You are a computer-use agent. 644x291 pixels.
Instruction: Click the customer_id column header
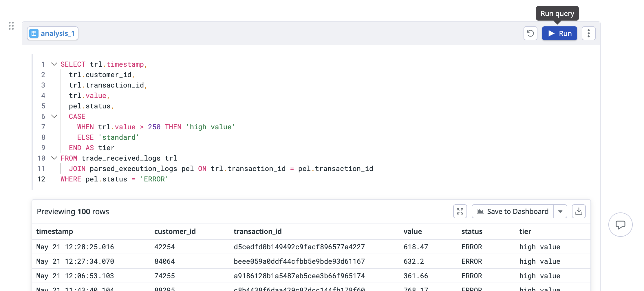[175, 231]
